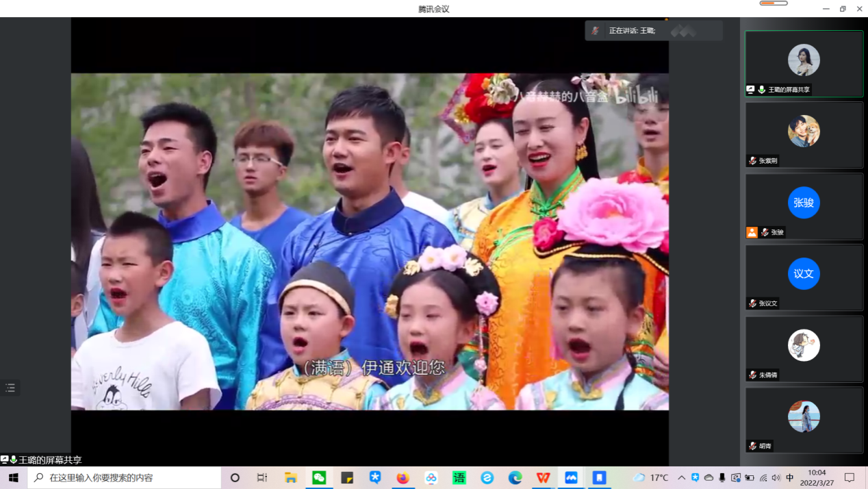Click the muted microphone icon next to 张议文

click(x=752, y=303)
